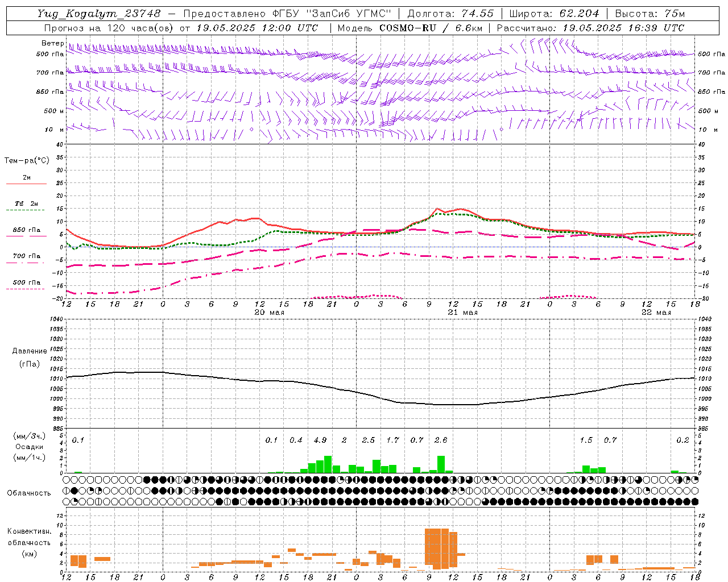
Task: Click the 10 м wind level label on left
Action: [x=55, y=130]
